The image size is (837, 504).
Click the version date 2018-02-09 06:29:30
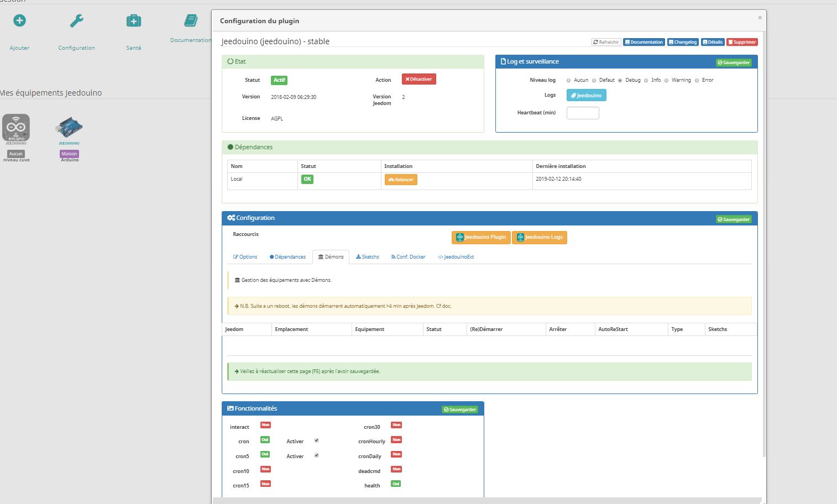coord(294,97)
